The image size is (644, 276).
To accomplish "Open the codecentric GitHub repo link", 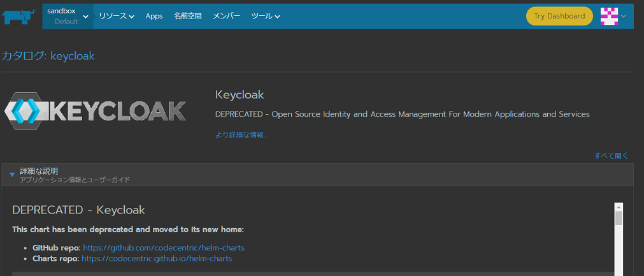I will click(x=164, y=247).
